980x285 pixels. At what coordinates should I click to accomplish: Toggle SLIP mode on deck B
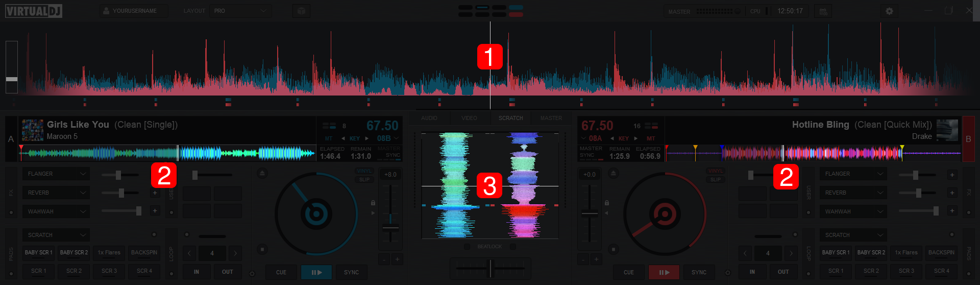pyautogui.click(x=716, y=180)
